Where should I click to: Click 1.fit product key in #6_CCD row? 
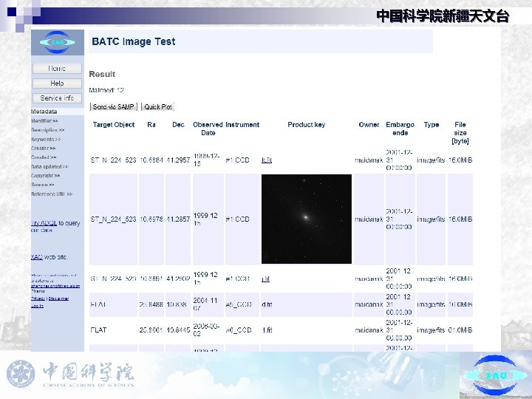click(x=267, y=330)
